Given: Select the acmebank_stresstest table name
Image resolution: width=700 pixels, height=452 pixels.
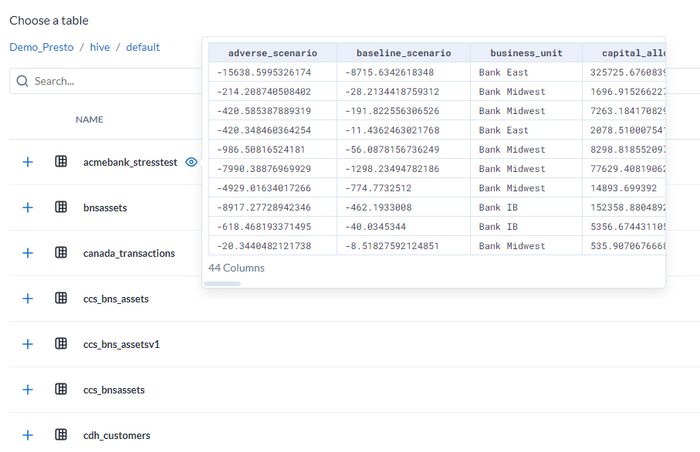Looking at the screenshot, I should pyautogui.click(x=130, y=162).
